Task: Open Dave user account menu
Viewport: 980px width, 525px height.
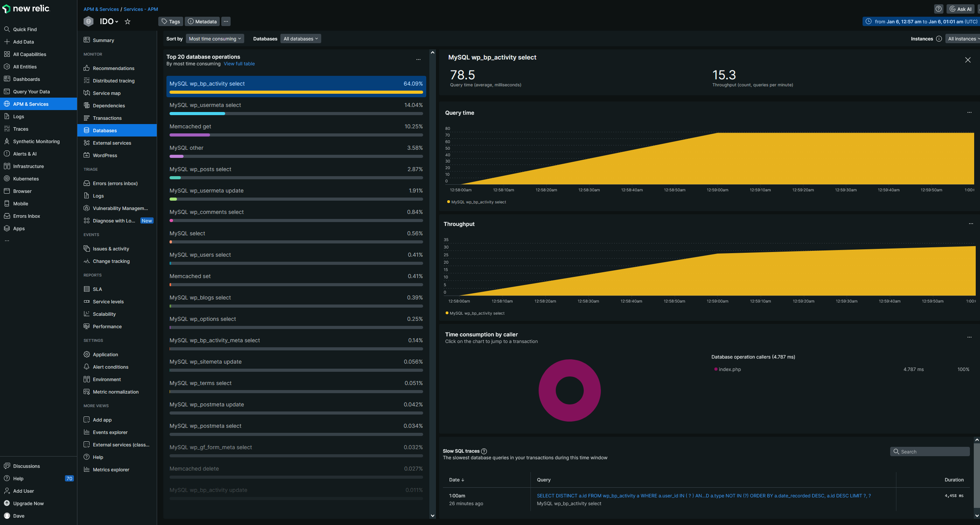Action: point(38,516)
